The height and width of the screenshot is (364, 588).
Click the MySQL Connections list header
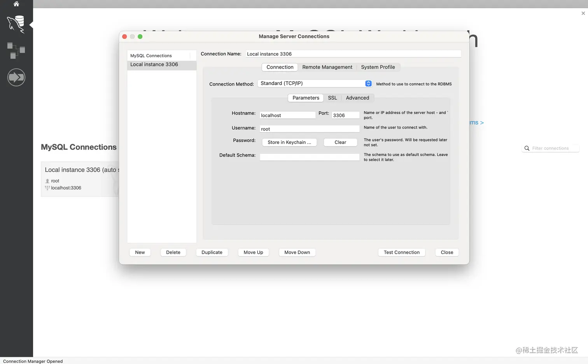click(x=162, y=56)
